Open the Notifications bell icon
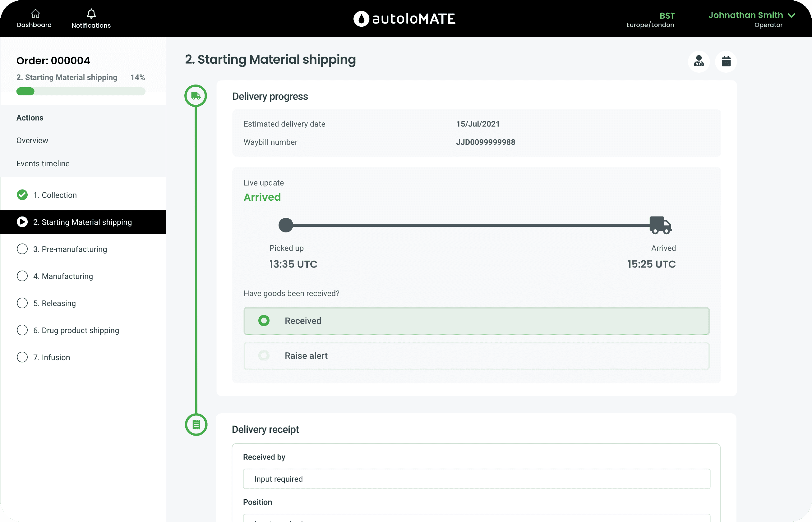 point(91,14)
